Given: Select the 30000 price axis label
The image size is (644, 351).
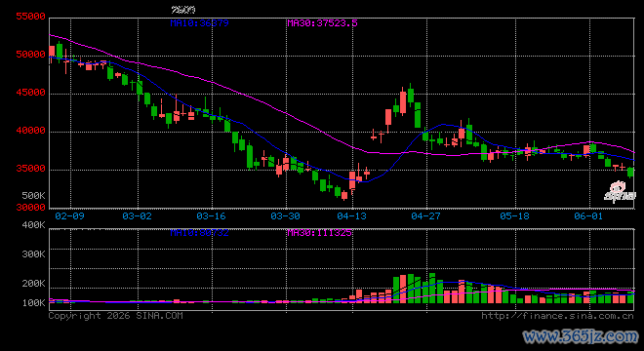Looking at the screenshot, I should pos(30,208).
